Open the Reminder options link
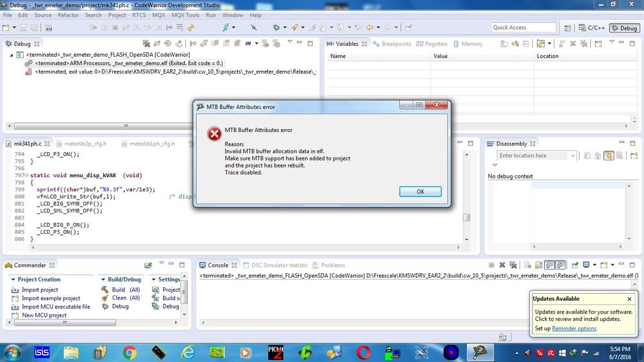Screen dimensions: 644x362 574,329
